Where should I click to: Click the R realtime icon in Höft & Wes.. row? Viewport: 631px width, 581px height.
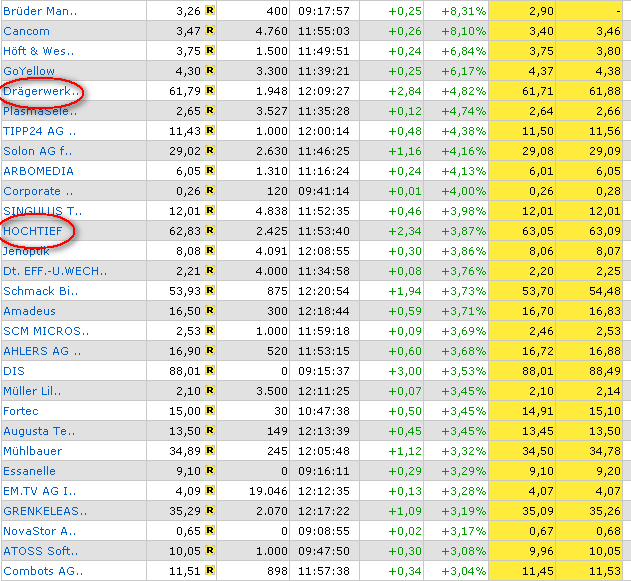(210, 50)
